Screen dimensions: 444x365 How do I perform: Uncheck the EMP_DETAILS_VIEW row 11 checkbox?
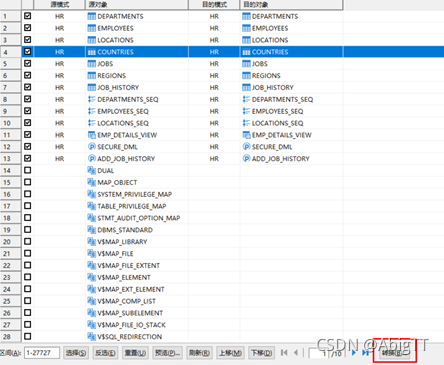pos(28,134)
